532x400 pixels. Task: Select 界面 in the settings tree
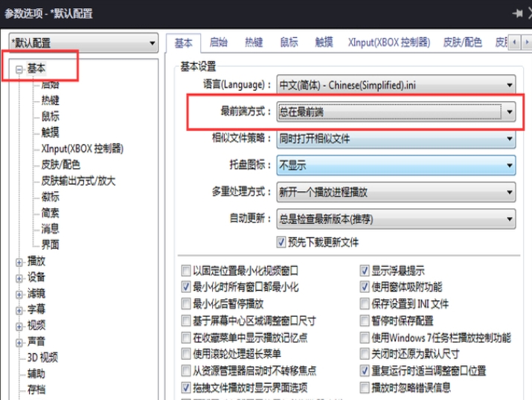coord(50,245)
